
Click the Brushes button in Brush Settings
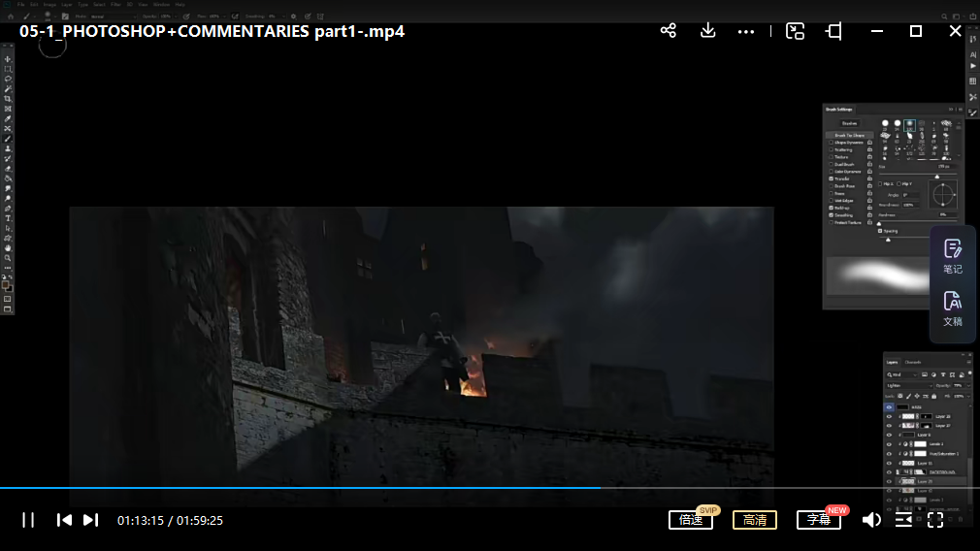click(x=849, y=123)
